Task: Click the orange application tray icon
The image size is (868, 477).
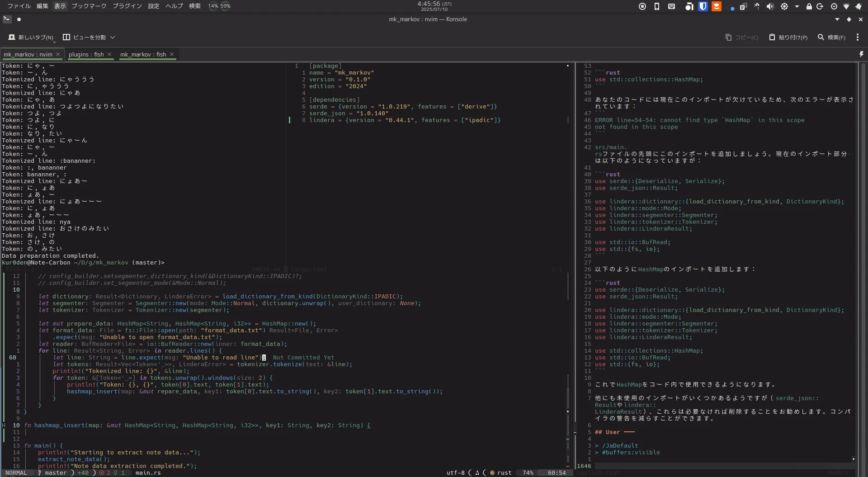Action: (x=717, y=6)
